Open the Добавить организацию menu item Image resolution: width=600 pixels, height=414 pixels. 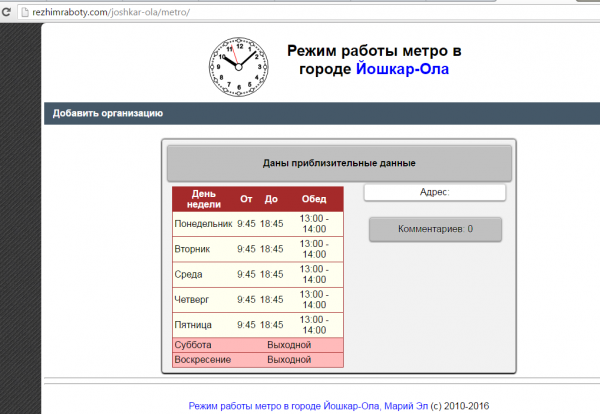tap(108, 113)
